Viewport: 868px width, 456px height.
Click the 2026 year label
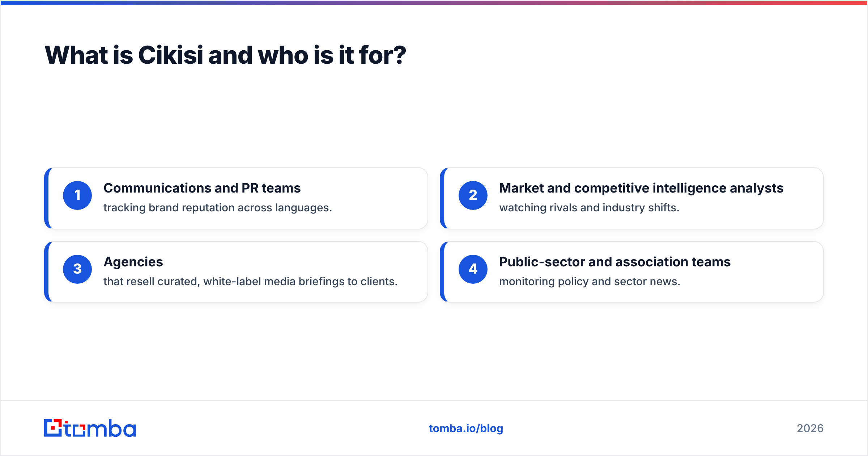tap(810, 428)
